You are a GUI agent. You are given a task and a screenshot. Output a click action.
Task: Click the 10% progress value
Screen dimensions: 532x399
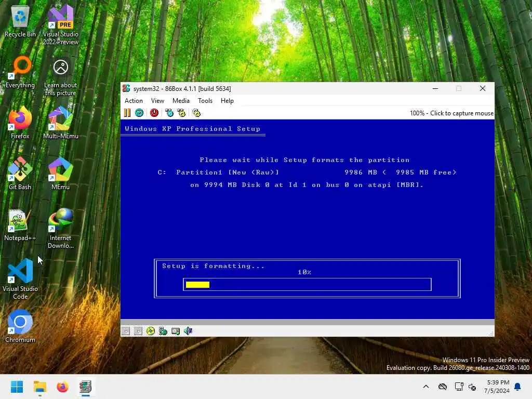304,272
